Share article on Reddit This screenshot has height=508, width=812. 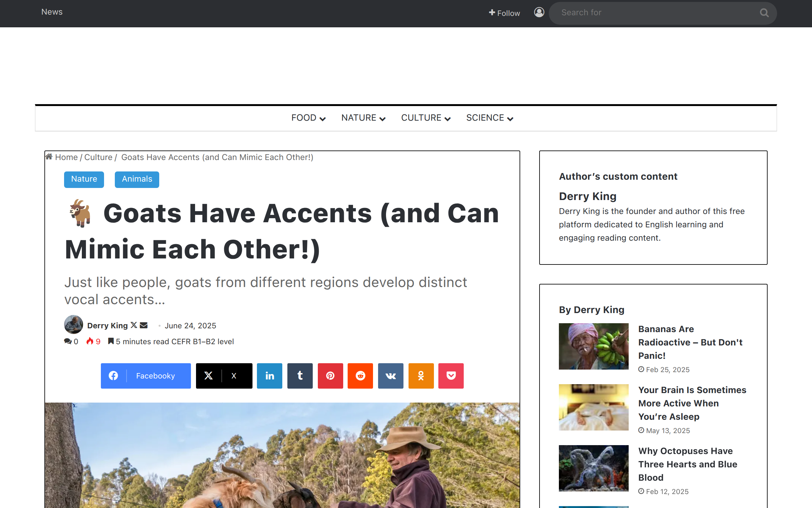point(360,376)
